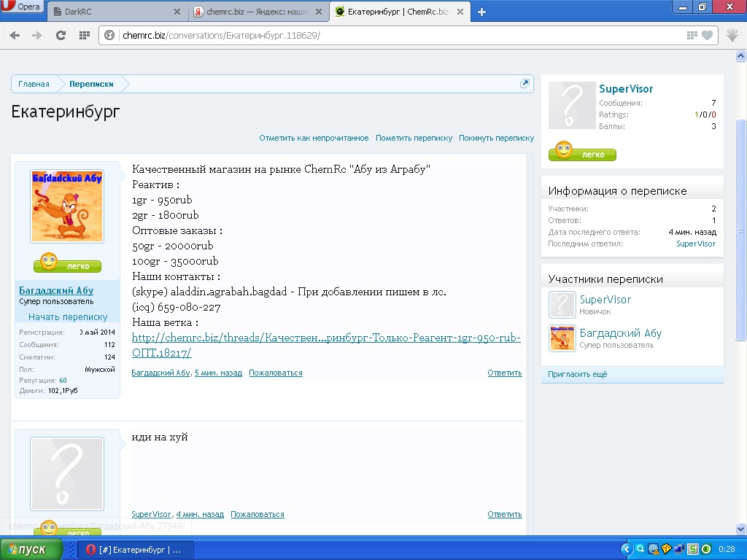Click '4 мин. назад' timestamp
The height and width of the screenshot is (560, 747).
200,514
